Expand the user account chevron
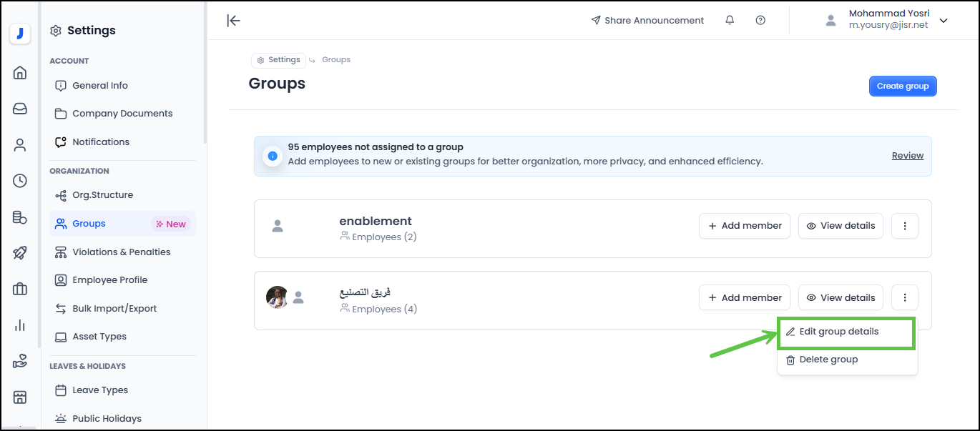Image resolution: width=980 pixels, height=431 pixels. (x=944, y=21)
